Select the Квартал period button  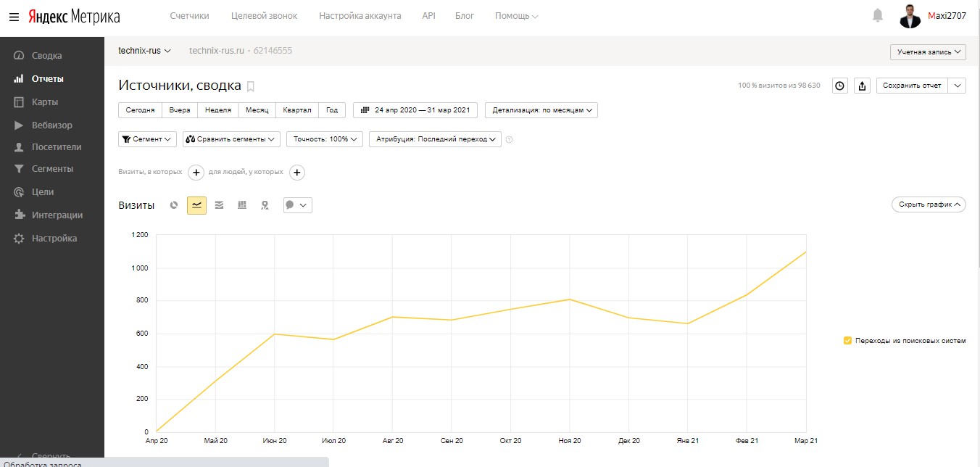tap(297, 110)
